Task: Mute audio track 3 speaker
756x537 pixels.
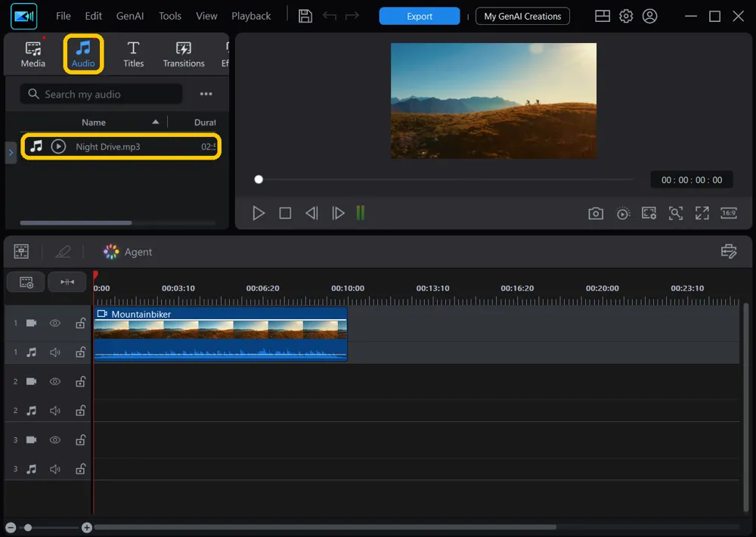Action: (x=55, y=469)
